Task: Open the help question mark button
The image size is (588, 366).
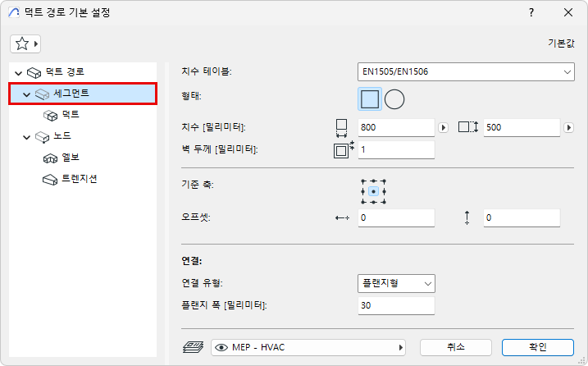Action: (531, 13)
